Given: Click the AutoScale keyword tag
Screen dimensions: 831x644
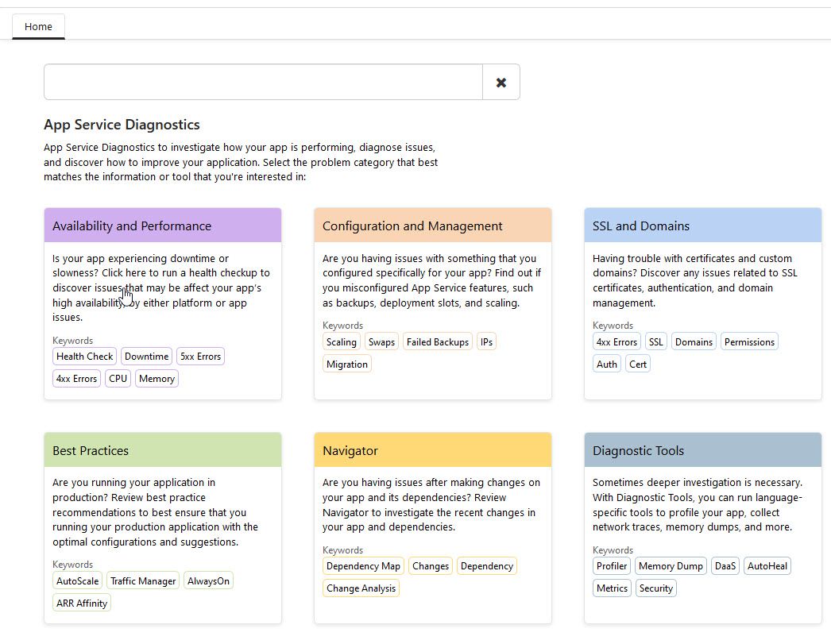Looking at the screenshot, I should click(77, 581).
